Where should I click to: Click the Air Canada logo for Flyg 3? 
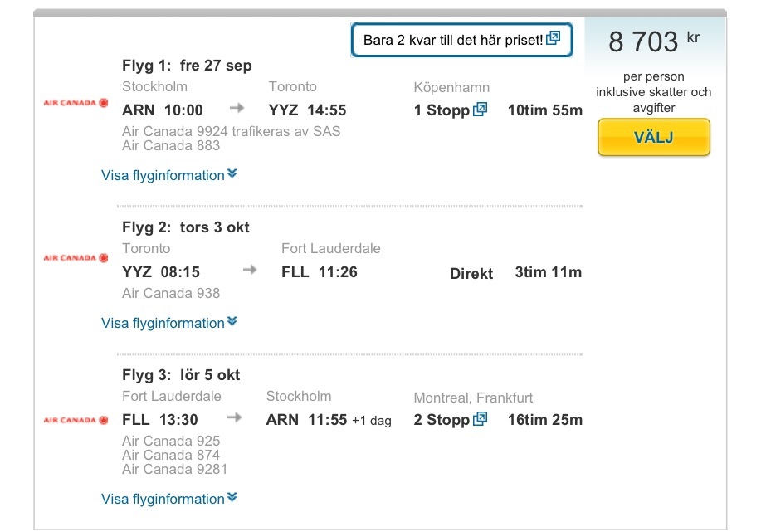(76, 420)
